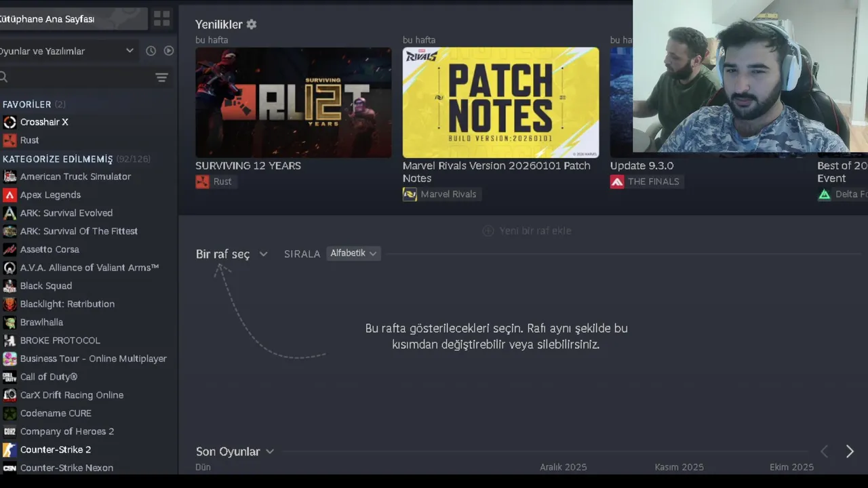The image size is (868, 488).
Task: Select American Truck Simulator in the list
Action: (x=75, y=176)
